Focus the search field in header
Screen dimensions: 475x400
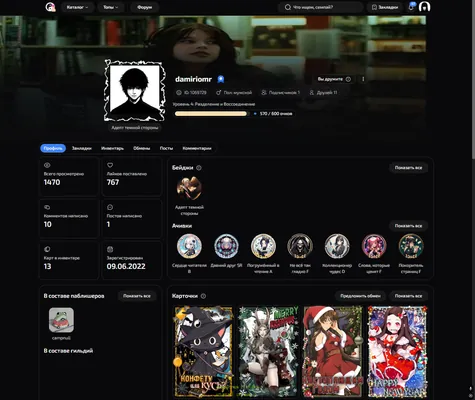pyautogui.click(x=321, y=7)
